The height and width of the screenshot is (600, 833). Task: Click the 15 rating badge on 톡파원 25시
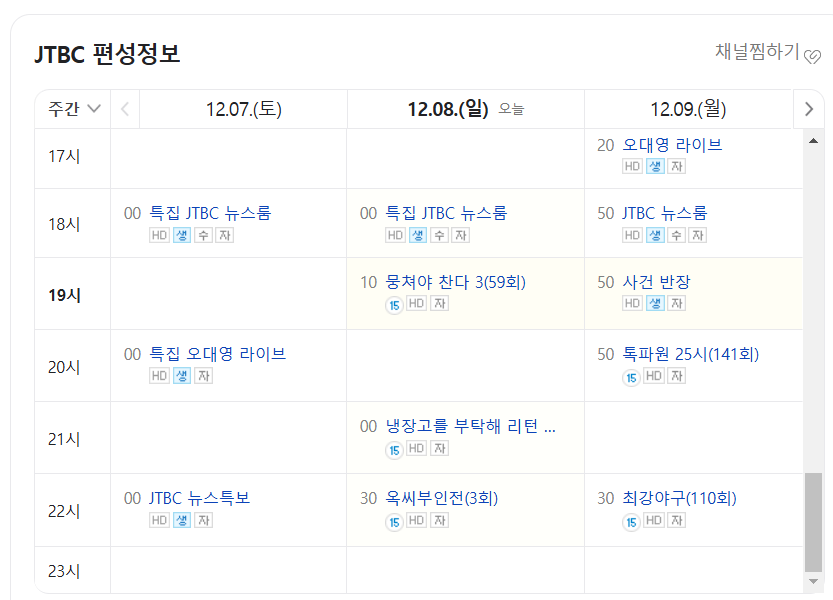pyautogui.click(x=632, y=376)
